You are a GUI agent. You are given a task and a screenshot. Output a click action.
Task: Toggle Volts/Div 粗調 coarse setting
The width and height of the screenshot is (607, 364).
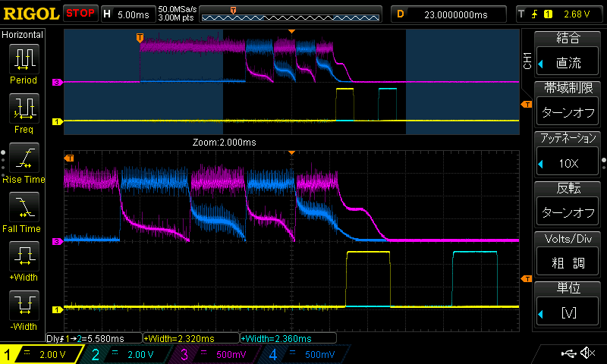(568, 262)
